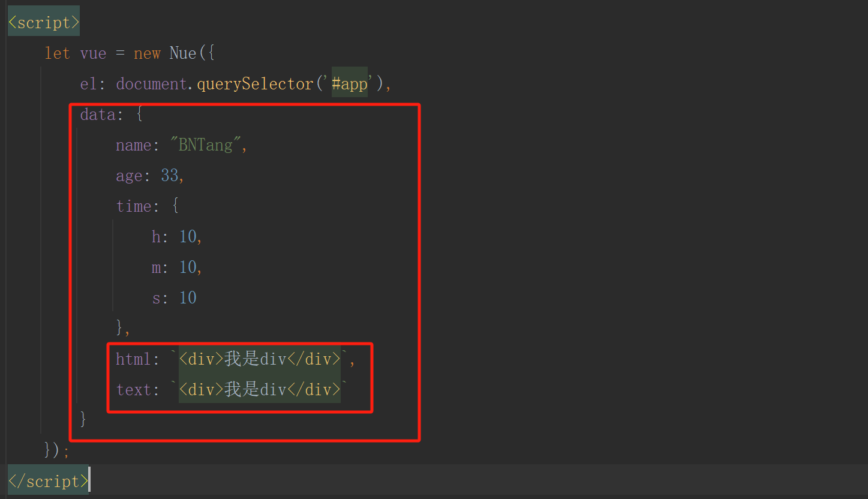868x499 pixels.
Task: Click the 'data' property key
Action: click(x=98, y=115)
